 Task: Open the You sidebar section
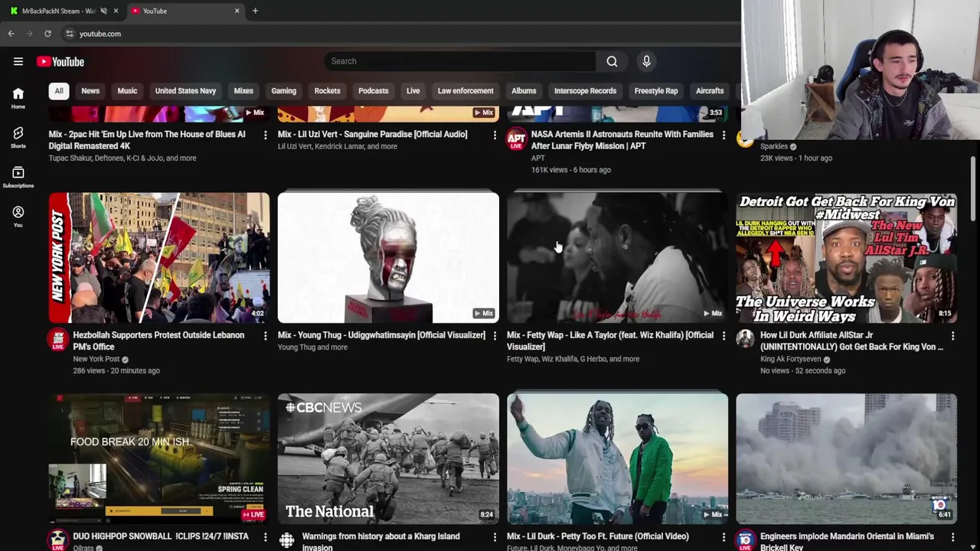pos(18,217)
